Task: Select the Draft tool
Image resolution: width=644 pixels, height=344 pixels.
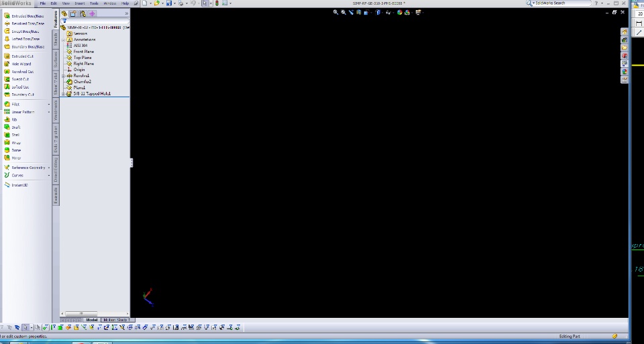Action: click(12, 127)
